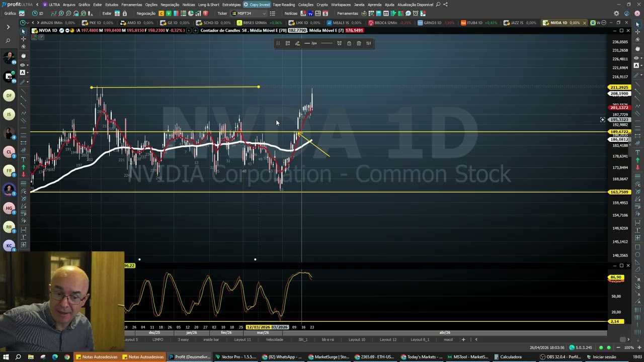This screenshot has width=644, height=362.
Task: Open line style selector in floating toolbar
Action: click(x=327, y=43)
